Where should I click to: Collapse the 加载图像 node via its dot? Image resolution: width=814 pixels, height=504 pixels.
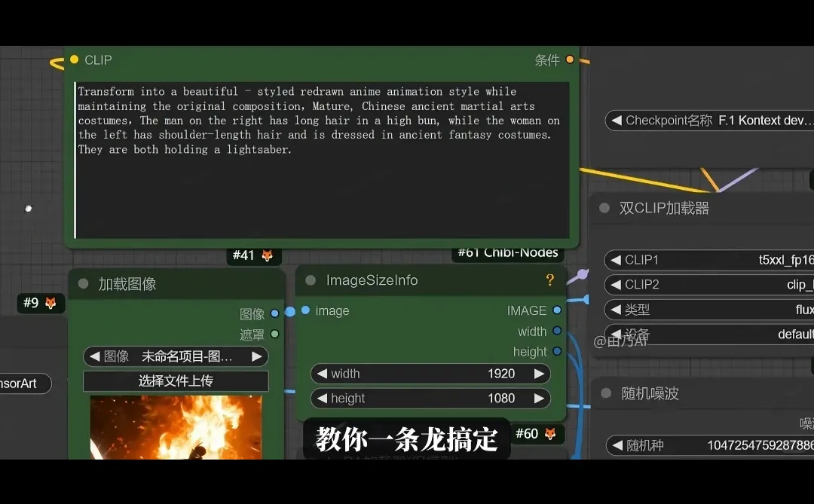click(x=83, y=284)
